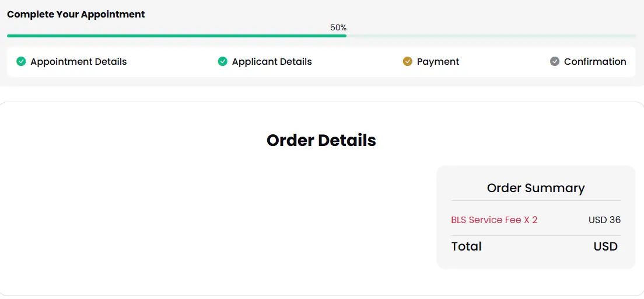Click the grey checkmark icon beside Confirmation
644x299 pixels.
[x=555, y=62]
